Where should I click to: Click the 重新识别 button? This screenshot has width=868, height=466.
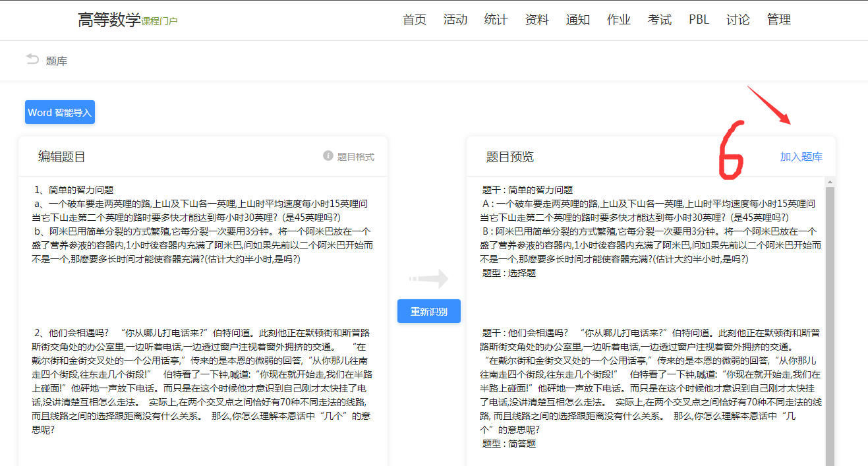click(x=428, y=310)
